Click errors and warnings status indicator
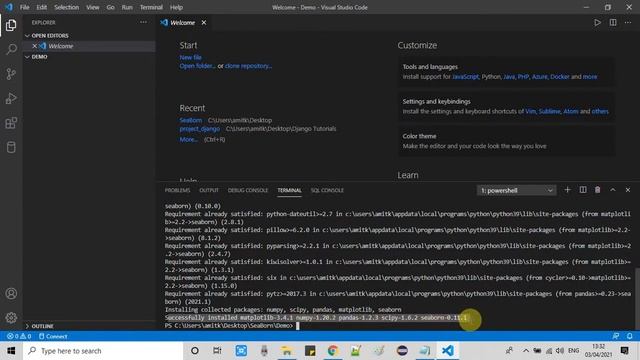 tap(19, 336)
